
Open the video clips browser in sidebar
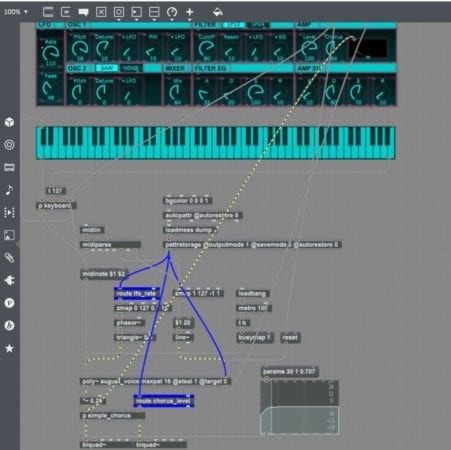coord(9,212)
